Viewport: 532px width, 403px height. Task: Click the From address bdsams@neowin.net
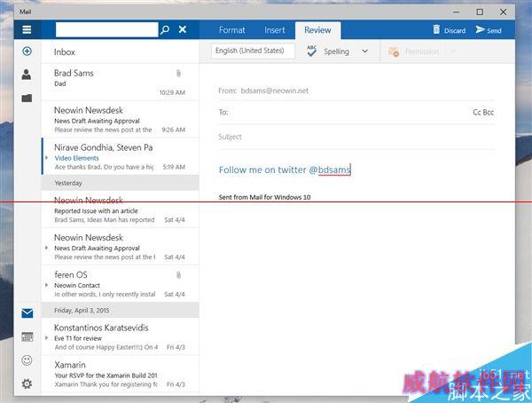pos(275,91)
